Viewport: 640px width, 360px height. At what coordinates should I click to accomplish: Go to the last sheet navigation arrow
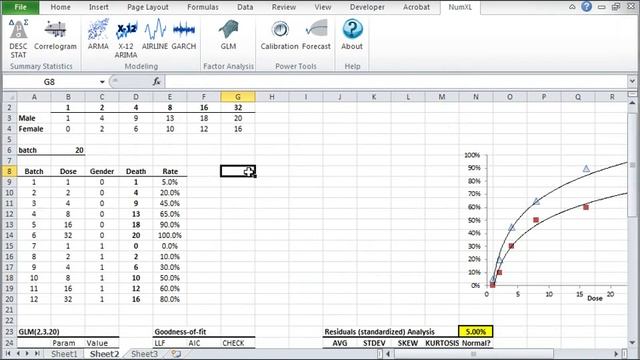coord(37,353)
